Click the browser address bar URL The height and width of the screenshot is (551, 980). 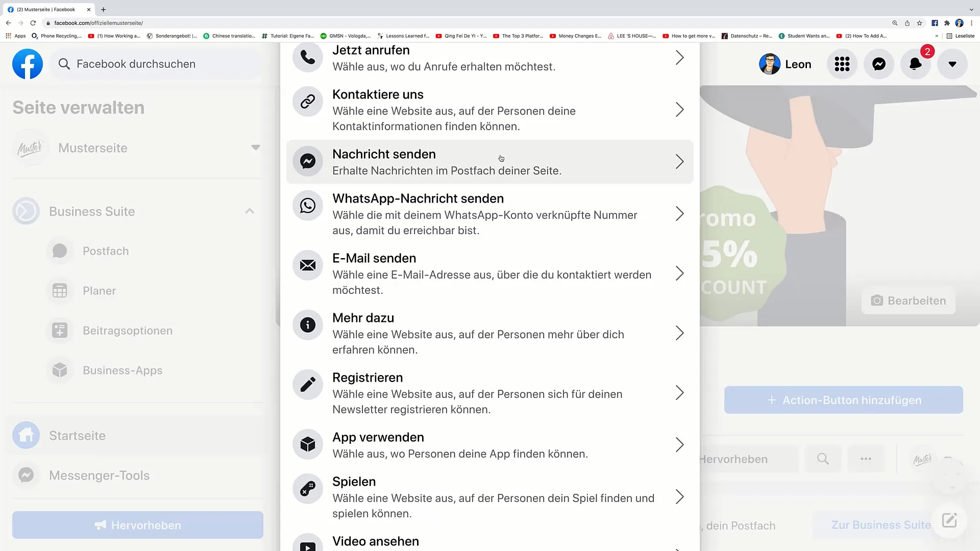99,23
